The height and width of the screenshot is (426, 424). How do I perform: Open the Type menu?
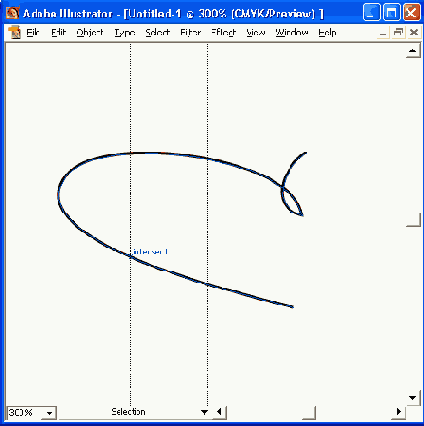tap(125, 33)
